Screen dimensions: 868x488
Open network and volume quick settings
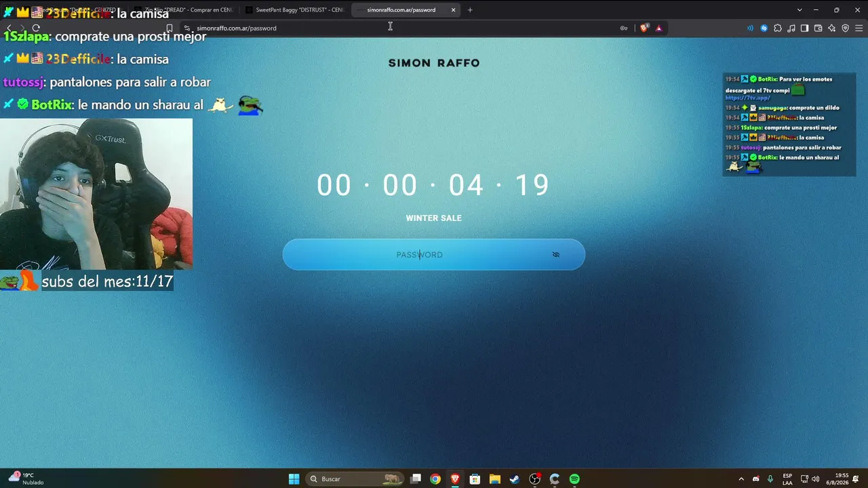coord(810,479)
